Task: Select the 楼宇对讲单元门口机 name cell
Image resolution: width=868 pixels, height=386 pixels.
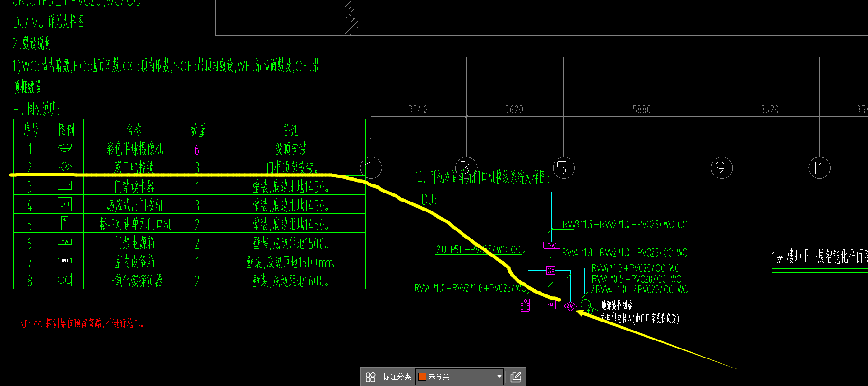Action: click(x=132, y=224)
